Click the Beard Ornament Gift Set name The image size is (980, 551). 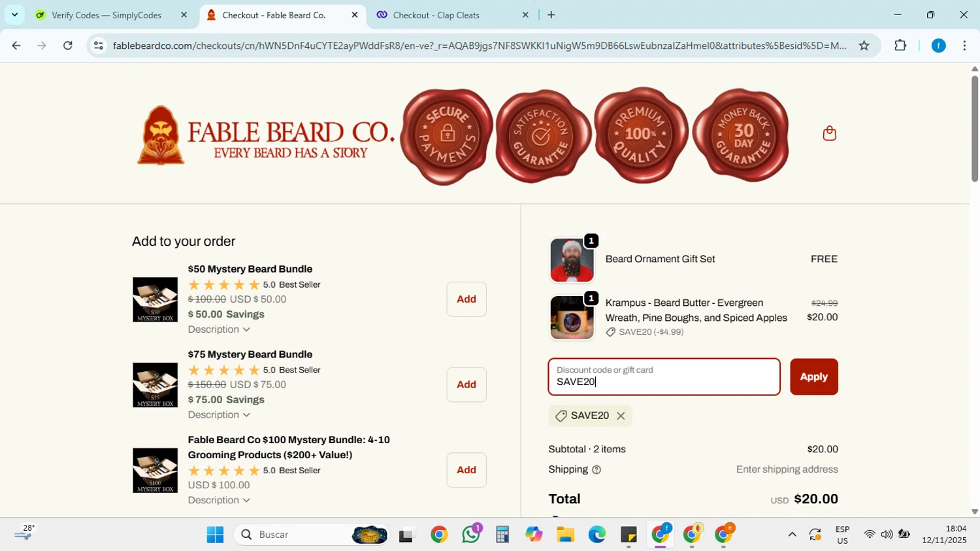point(660,259)
